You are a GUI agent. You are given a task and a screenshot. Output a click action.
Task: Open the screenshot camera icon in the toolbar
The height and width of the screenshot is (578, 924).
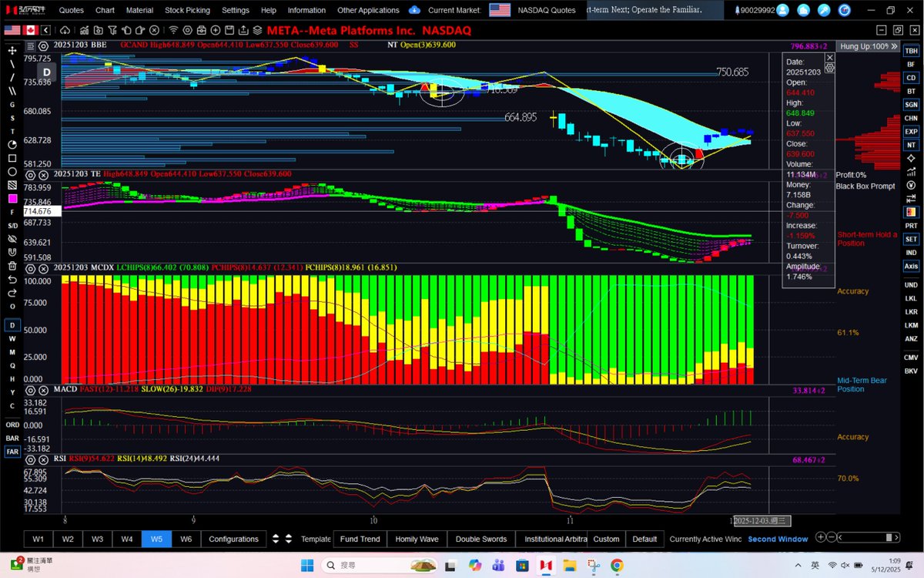tap(202, 30)
